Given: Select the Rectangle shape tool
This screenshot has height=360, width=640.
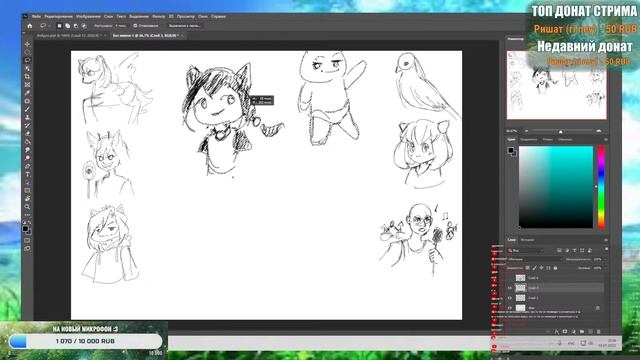Looking at the screenshot, I should [x=27, y=191].
